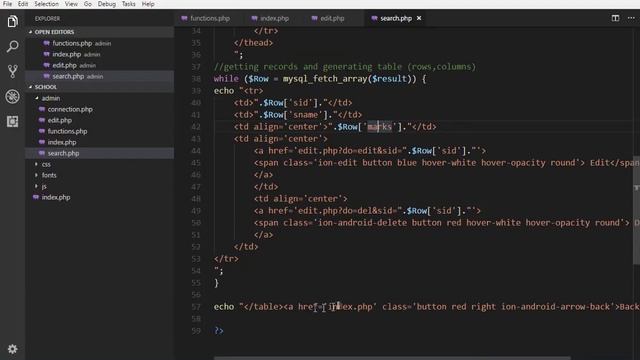This screenshot has width=640, height=360.
Task: Expand the fonts folder
Action: (36, 175)
